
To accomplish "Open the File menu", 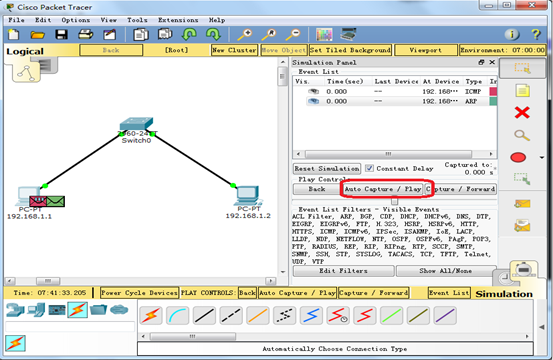I will pos(17,20).
